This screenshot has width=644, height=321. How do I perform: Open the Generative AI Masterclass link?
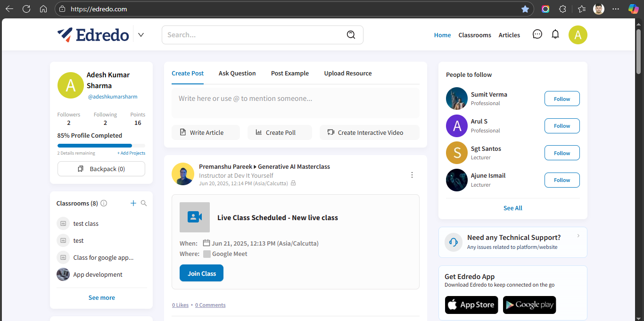294,166
